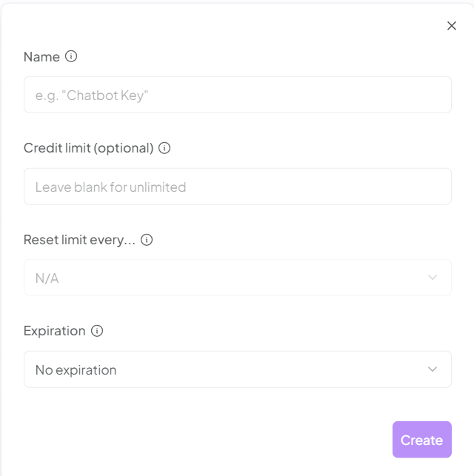Click the Credit limit (optional) label
Viewport: 474px width, 476px height.
point(88,148)
